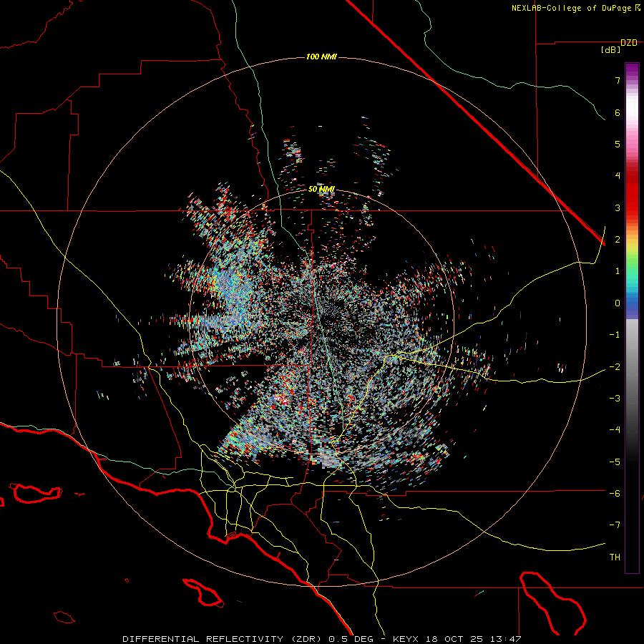
Task: Click the "2" tick label on the scale
Action: (x=618, y=240)
